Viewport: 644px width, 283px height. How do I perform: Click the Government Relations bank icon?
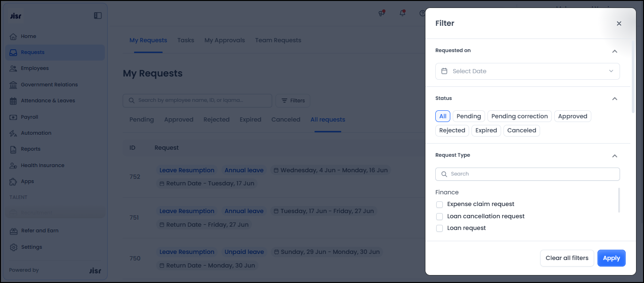(13, 85)
